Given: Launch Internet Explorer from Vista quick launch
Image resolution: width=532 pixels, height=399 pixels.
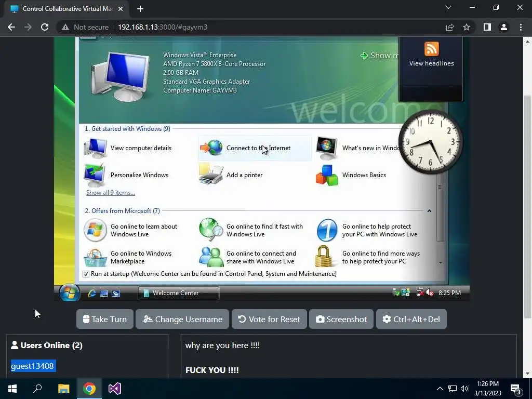Looking at the screenshot, I should (x=91, y=293).
